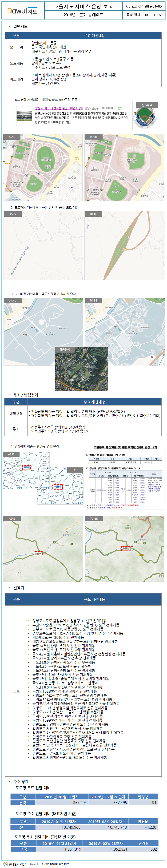
Task: Select the report title 다울지도 서비스 운영 보고
Action: (83, 7)
